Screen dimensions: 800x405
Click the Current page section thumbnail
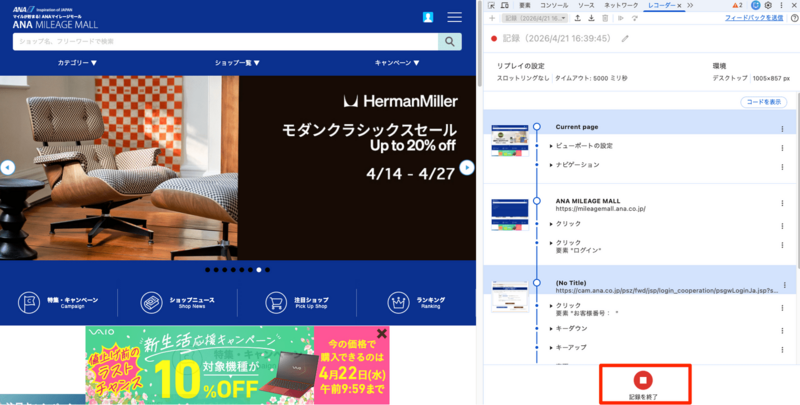510,140
